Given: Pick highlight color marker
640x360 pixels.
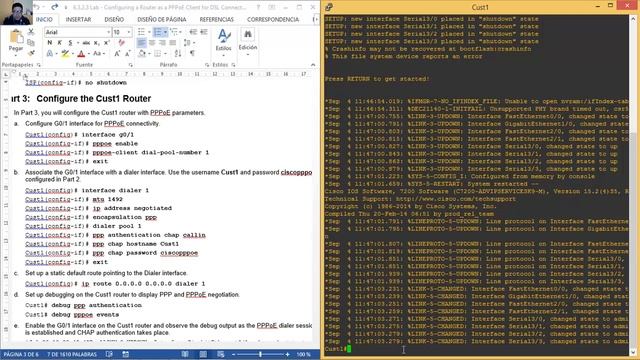Looking at the screenshot, I should tap(65, 53).
